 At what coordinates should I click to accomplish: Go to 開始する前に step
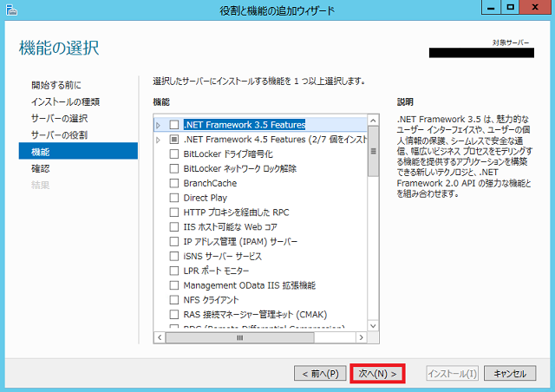tap(56, 85)
